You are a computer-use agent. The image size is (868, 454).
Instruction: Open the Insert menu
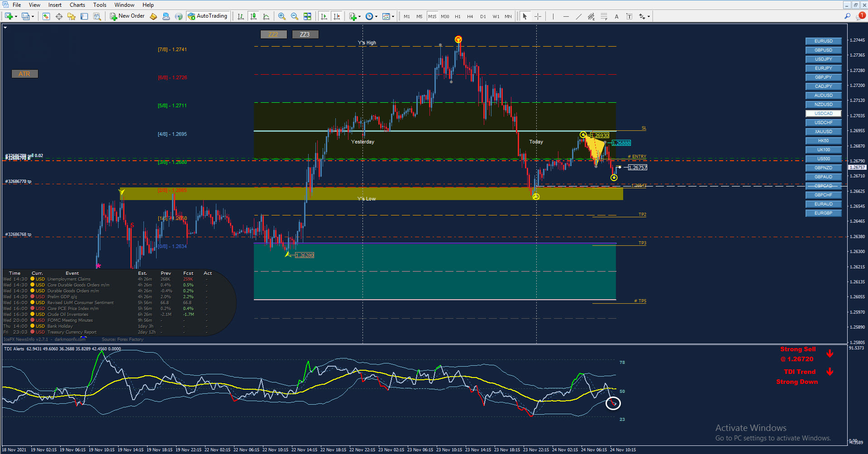pyautogui.click(x=55, y=5)
